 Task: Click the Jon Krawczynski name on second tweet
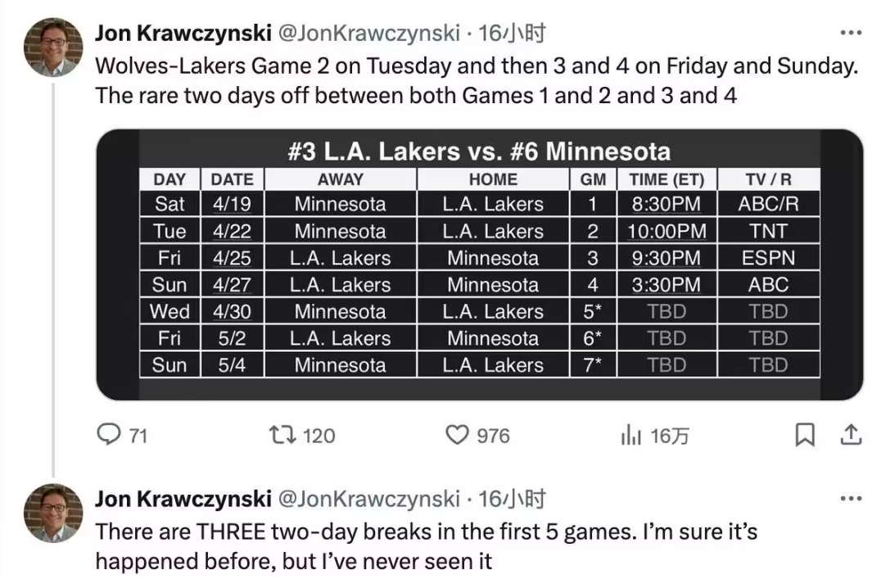tap(183, 498)
